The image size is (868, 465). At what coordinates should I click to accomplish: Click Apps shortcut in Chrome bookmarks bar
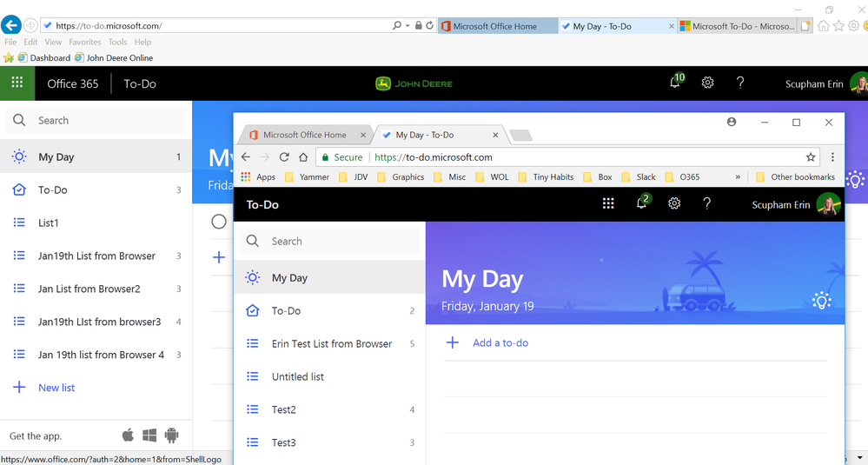(x=258, y=177)
